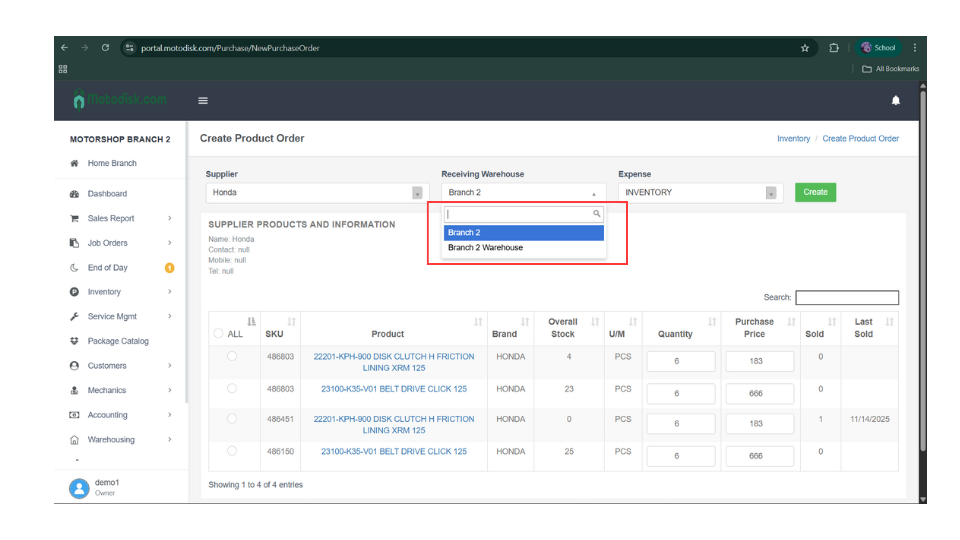Click the notification bell icon
The width and height of the screenshot is (960, 540).
pyautogui.click(x=895, y=100)
